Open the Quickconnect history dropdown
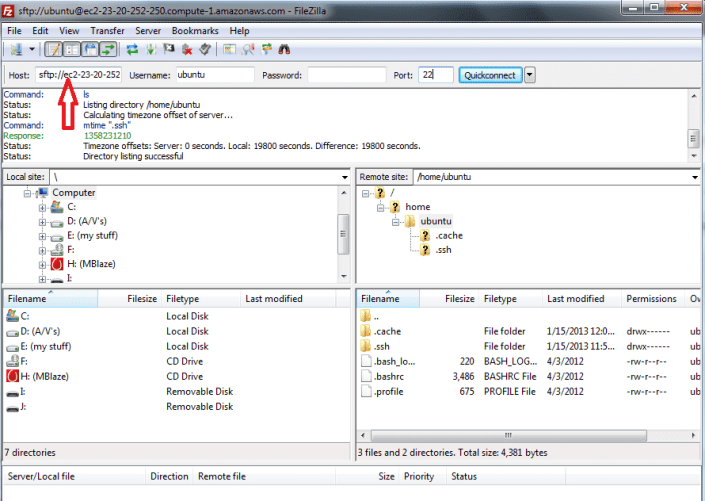 point(530,75)
